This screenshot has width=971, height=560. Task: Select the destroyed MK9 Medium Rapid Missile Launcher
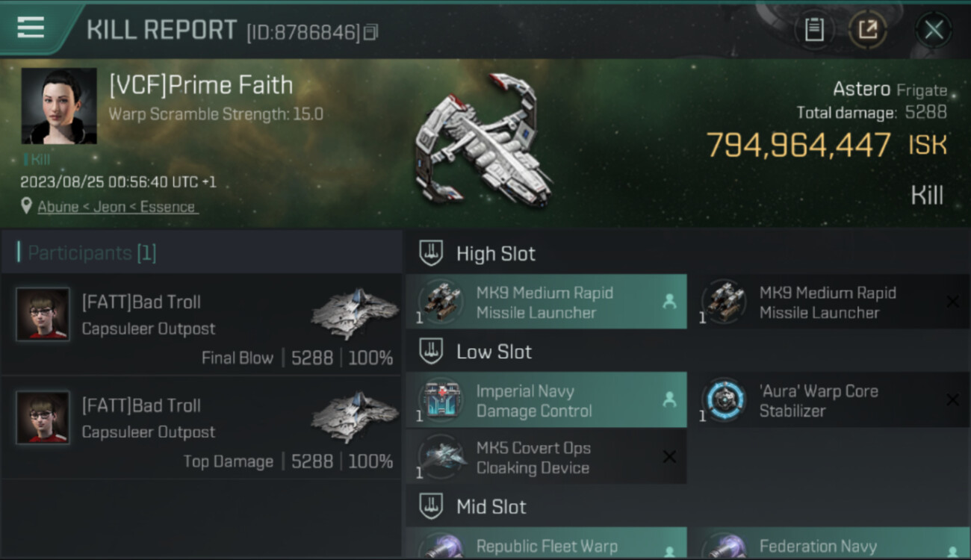tap(829, 302)
